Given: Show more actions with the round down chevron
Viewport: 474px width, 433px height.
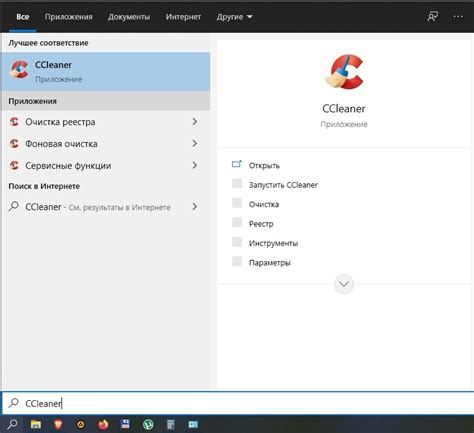Looking at the screenshot, I should (344, 284).
